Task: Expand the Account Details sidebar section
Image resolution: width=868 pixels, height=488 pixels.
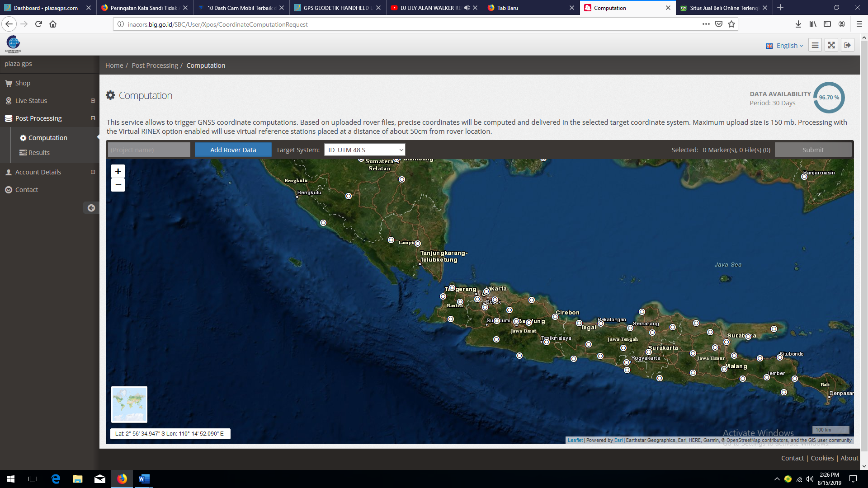Action: (93, 172)
